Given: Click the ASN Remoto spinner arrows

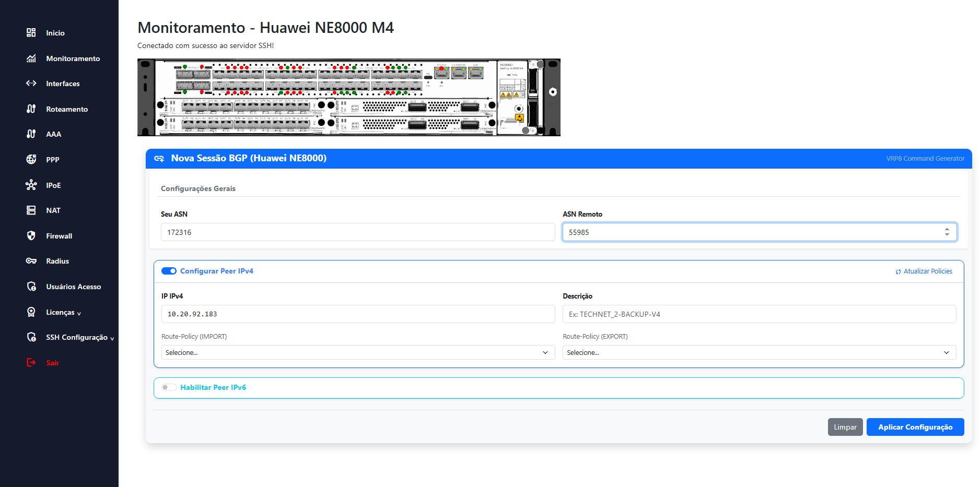Looking at the screenshot, I should [947, 232].
